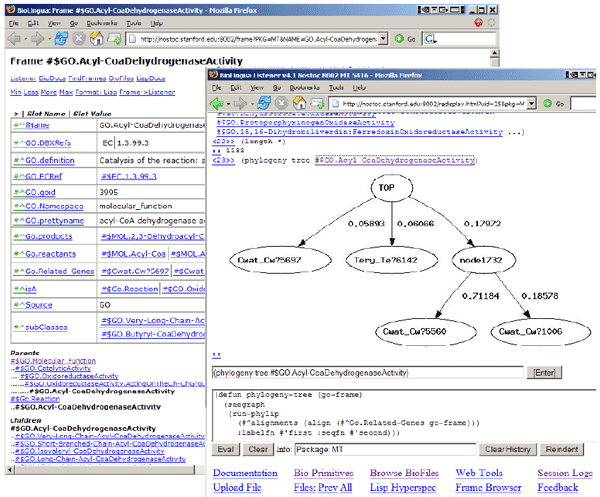600x497 pixels.
Task: Click Back arrow in Listener window
Action: pos(217,103)
